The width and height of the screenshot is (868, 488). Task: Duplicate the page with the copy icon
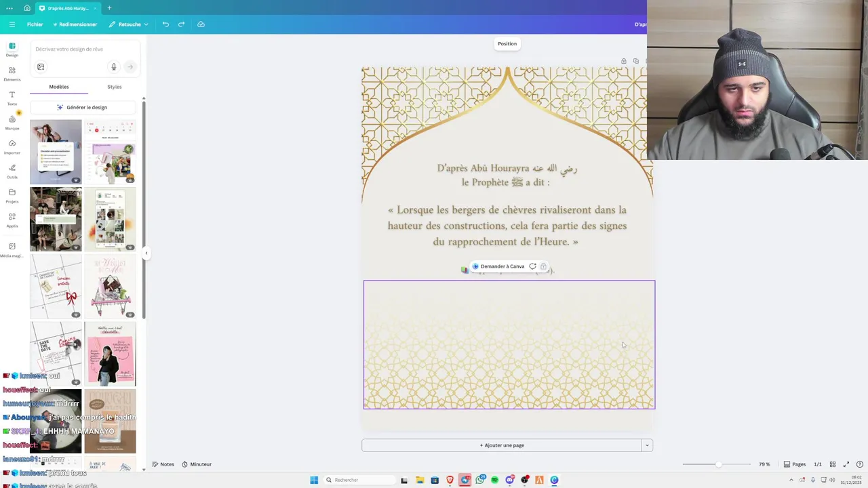pyautogui.click(x=636, y=61)
